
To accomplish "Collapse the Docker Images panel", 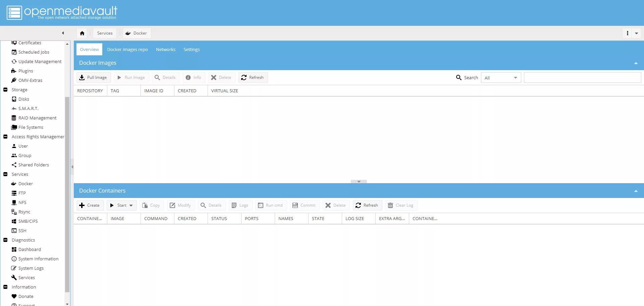I will point(636,63).
